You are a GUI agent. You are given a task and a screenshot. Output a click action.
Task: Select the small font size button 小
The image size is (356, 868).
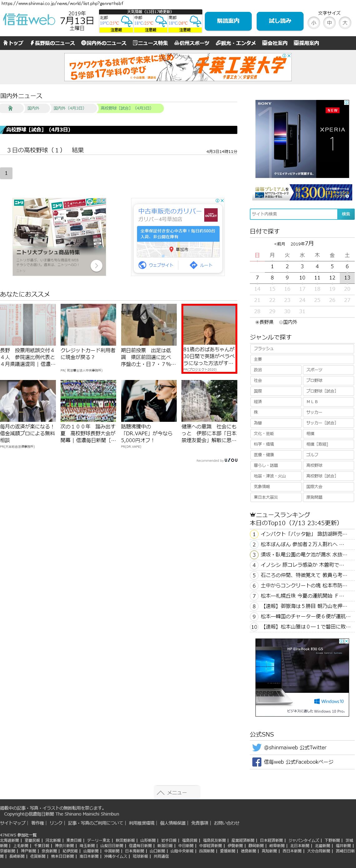coord(314,23)
